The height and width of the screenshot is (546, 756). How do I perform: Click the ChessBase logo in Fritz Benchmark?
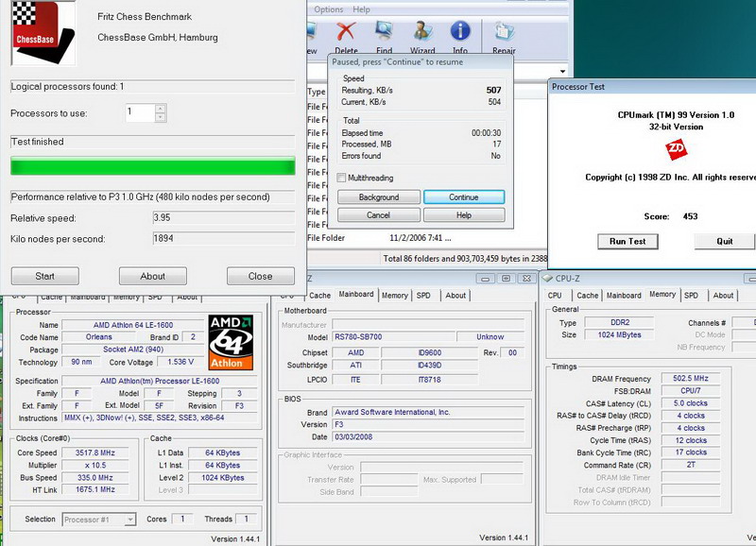pyautogui.click(x=43, y=32)
